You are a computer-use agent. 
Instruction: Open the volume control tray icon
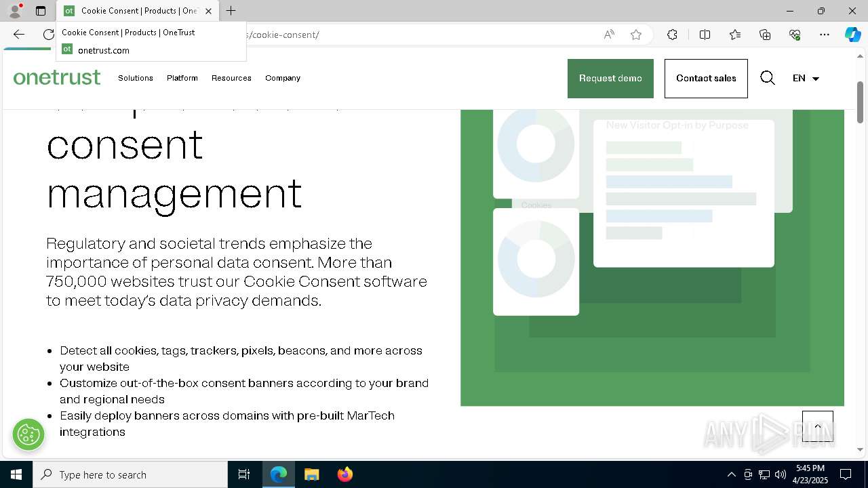pos(780,474)
